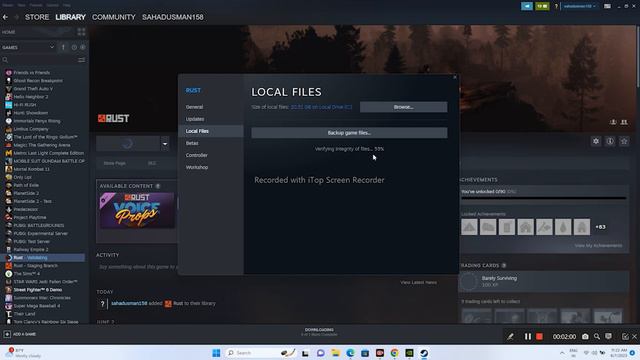Open the Betas tab in Rust properties
Image resolution: width=640 pixels, height=360 pixels.
[x=192, y=143]
